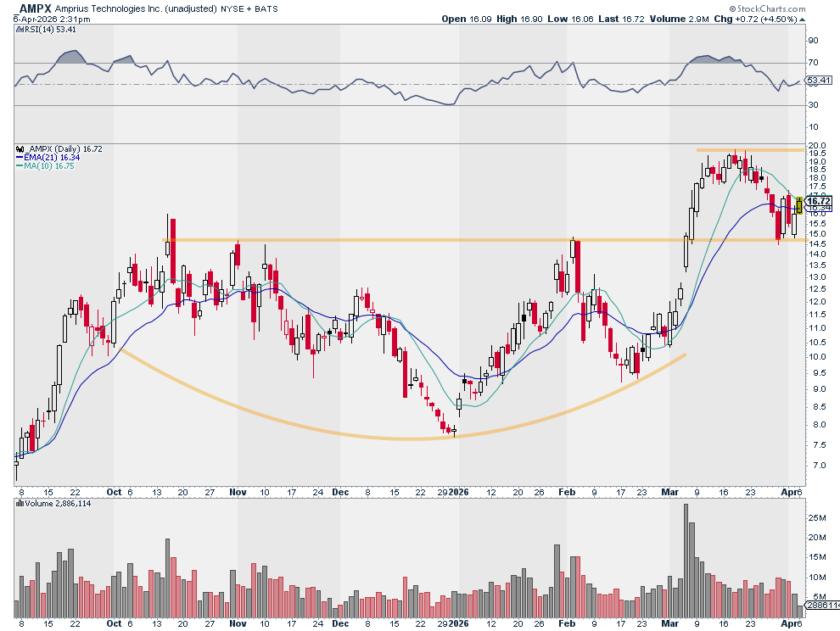The height and width of the screenshot is (631, 840).
Task: Click the High 16.90 value
Action: (x=519, y=19)
